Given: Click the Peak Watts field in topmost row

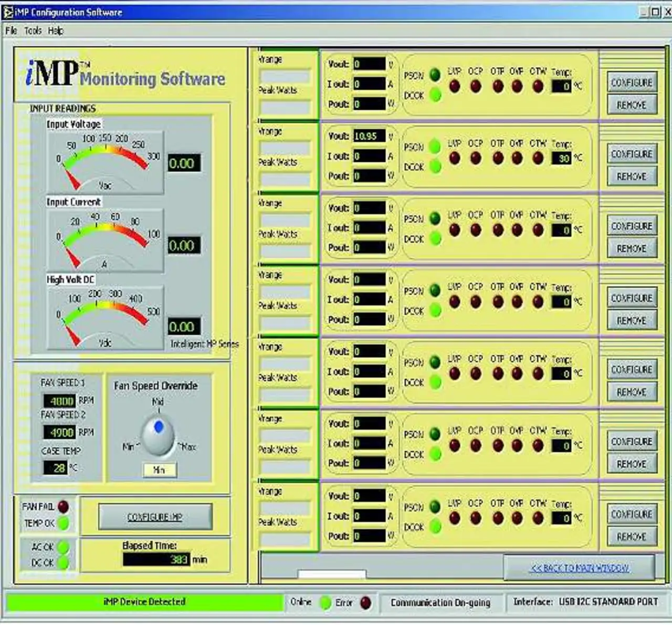Looking at the screenshot, I should (x=285, y=108).
